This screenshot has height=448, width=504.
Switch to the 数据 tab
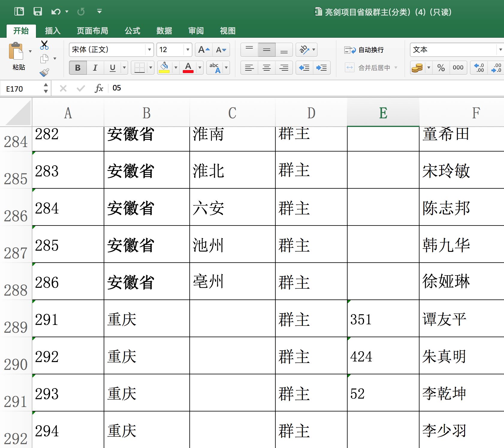(164, 31)
